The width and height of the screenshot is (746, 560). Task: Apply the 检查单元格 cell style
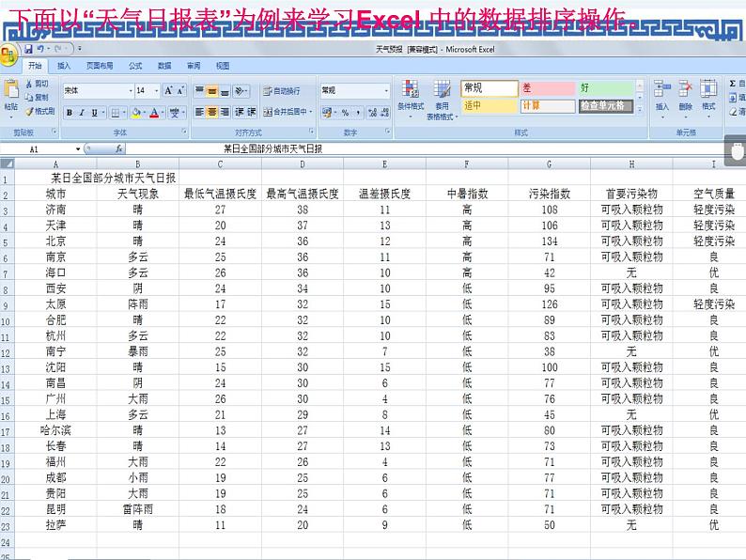pyautogui.click(x=606, y=105)
